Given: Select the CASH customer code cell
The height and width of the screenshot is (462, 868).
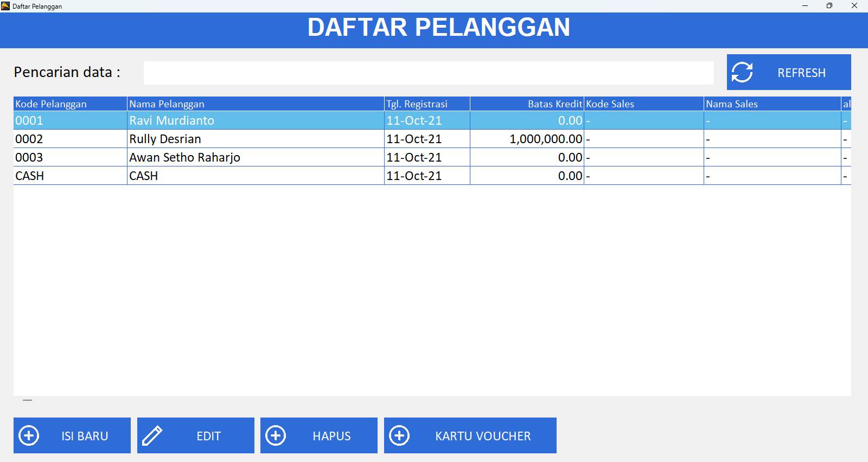Looking at the screenshot, I should point(30,176).
